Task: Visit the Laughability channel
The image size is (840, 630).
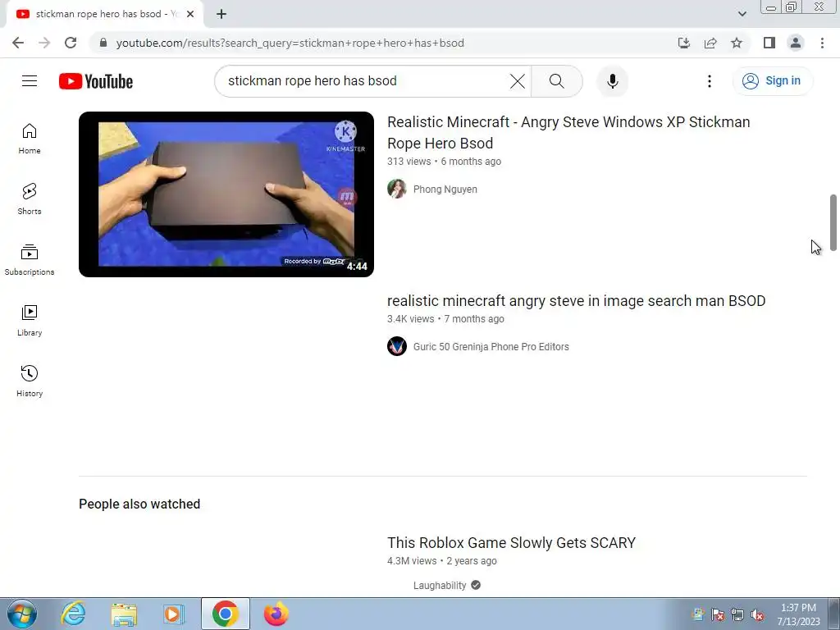Action: [440, 586]
